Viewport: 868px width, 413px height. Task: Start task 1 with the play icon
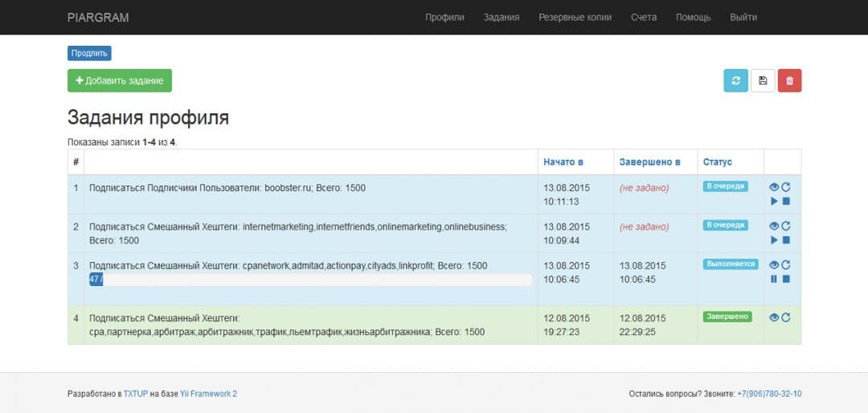[x=774, y=201]
